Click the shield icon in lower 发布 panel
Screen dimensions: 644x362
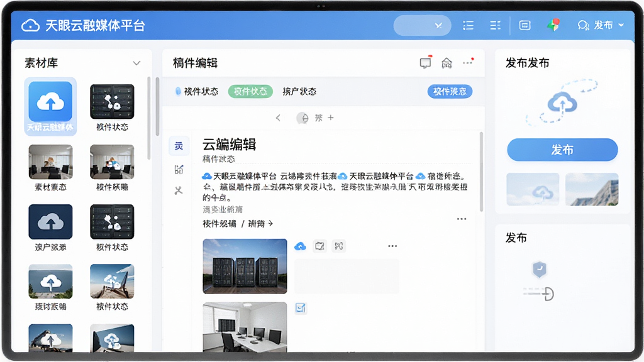(539, 269)
